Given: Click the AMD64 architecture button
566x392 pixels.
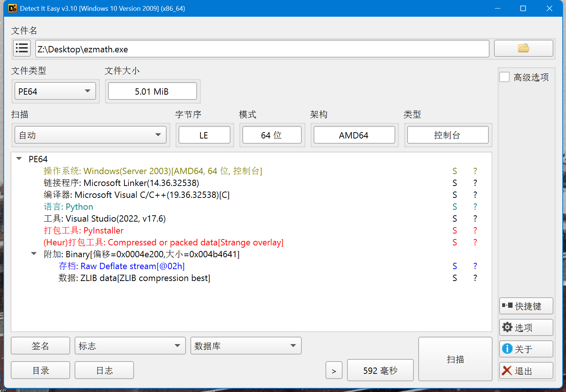Looking at the screenshot, I should 354,135.
